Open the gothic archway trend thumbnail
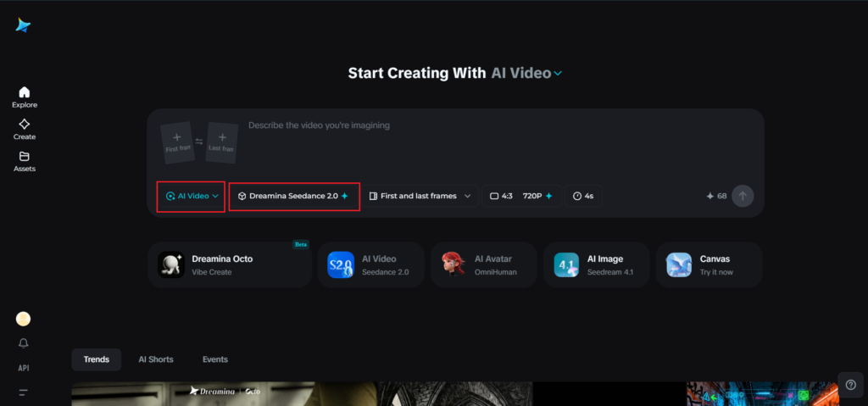Screen dimensions: 868x406 click(455, 394)
